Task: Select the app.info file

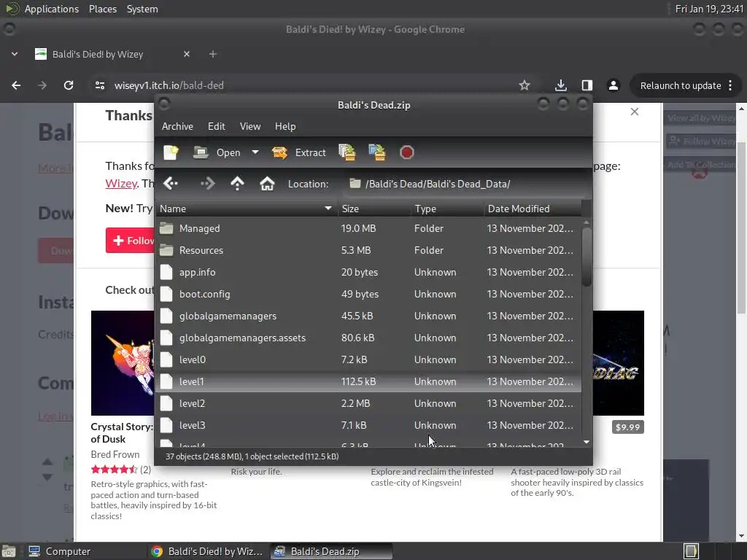Action: [x=368, y=273]
